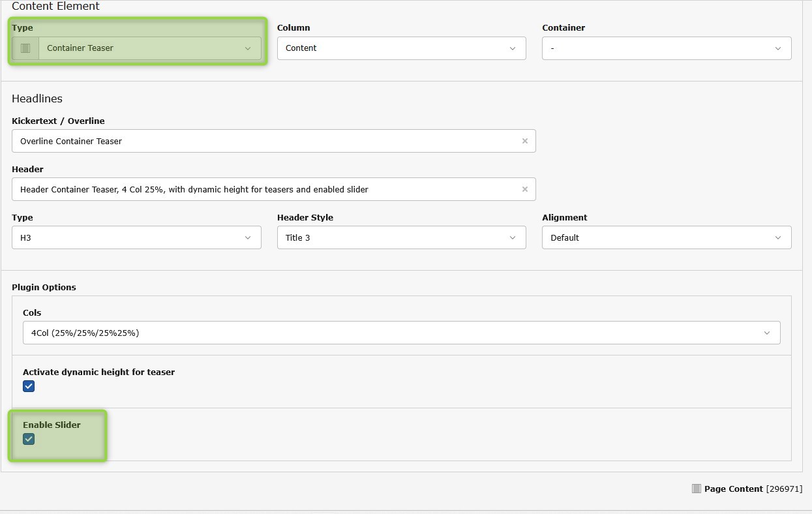Click the icon beside Container Teaser type
812x514 pixels.
click(x=25, y=48)
